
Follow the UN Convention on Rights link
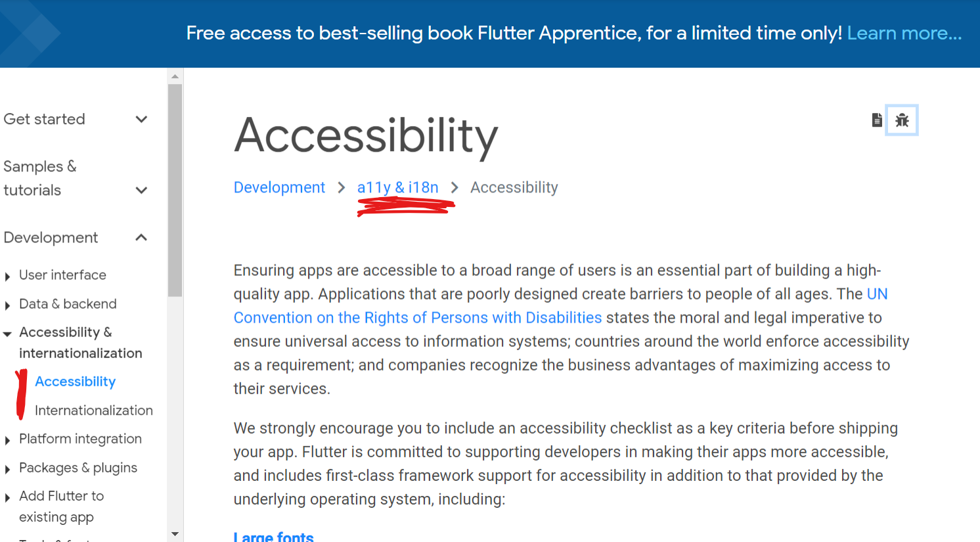[418, 317]
